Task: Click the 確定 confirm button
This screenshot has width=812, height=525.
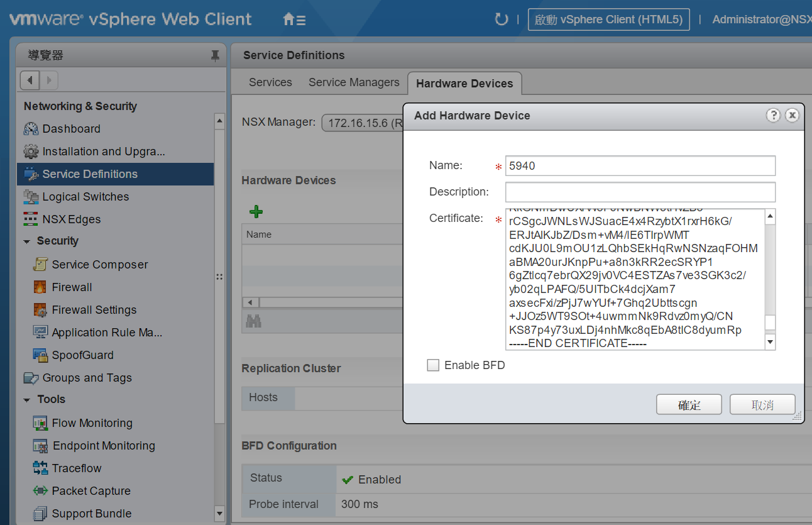Action: click(689, 404)
